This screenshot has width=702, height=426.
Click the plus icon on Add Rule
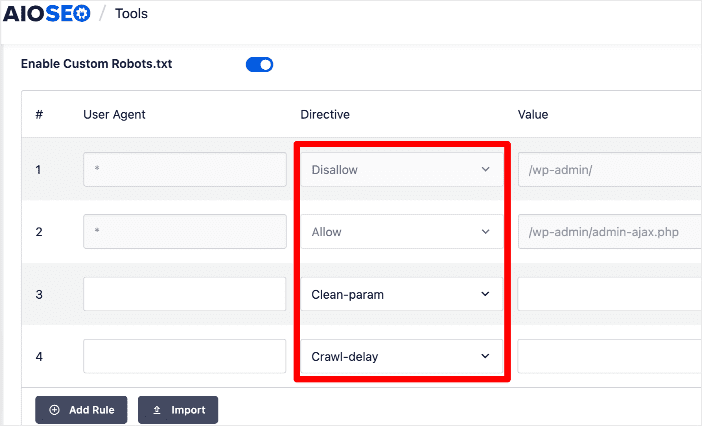pos(54,410)
